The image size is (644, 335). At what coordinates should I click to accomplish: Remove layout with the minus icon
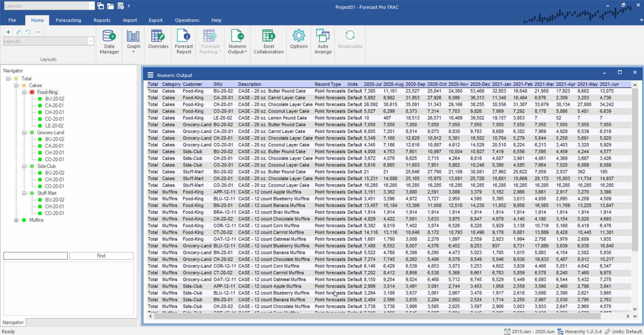coord(38,32)
